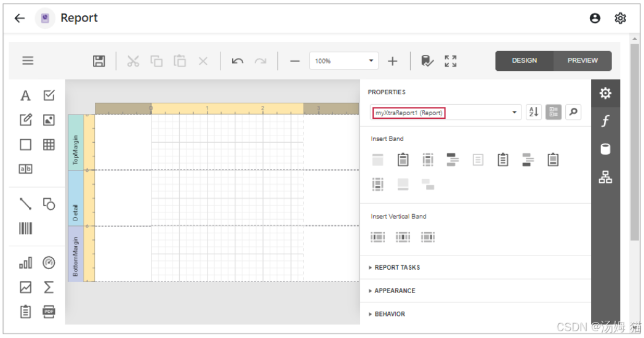Select the Gauge control tool
This screenshot has height=338, width=644.
pos(49,263)
